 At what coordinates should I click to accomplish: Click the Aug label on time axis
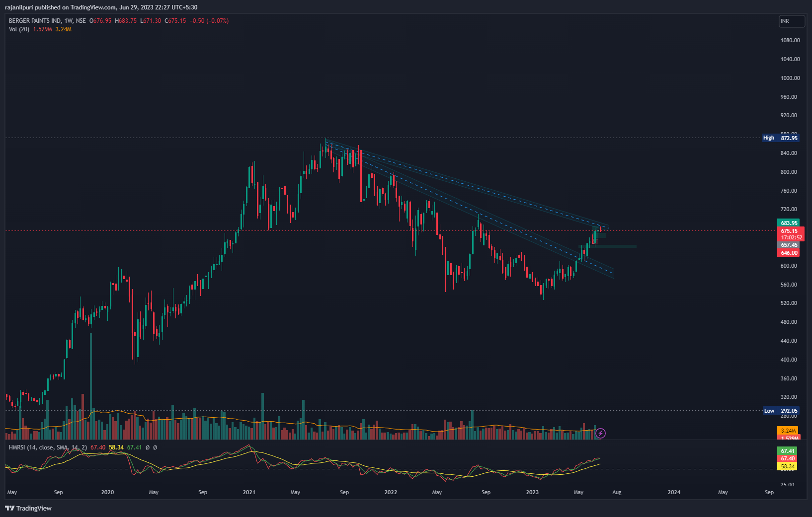pyautogui.click(x=617, y=492)
